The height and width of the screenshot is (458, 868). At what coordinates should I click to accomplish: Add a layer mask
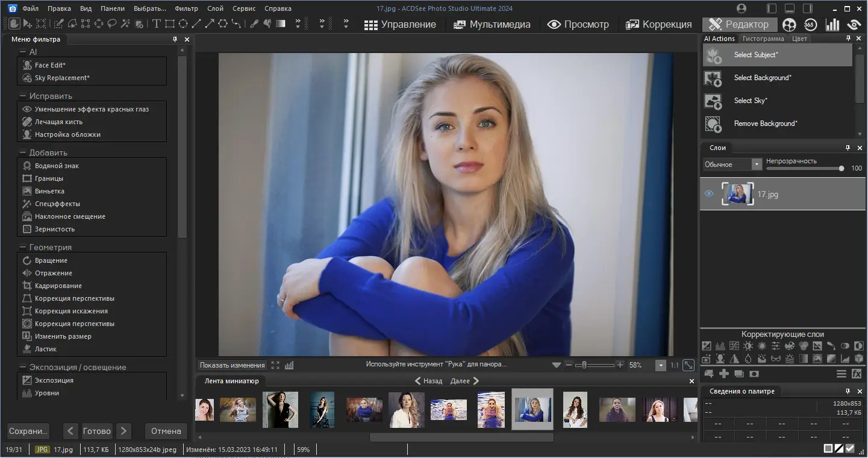pyautogui.click(x=754, y=374)
